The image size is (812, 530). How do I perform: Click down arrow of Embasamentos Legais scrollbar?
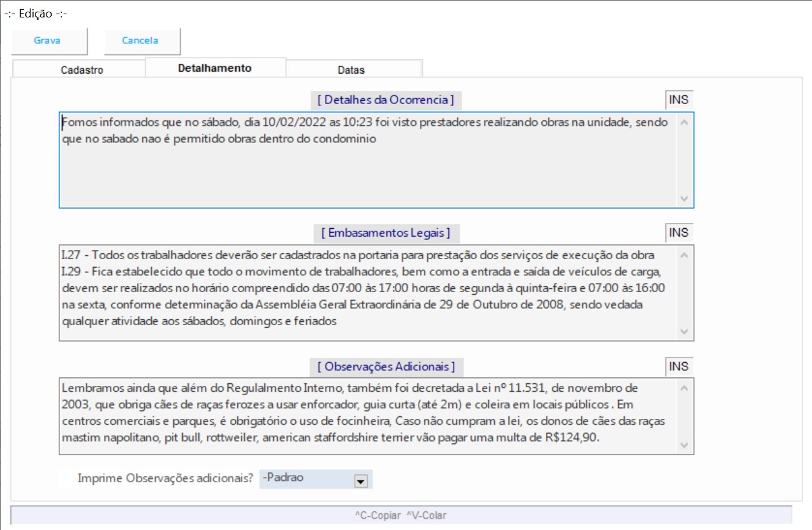click(685, 331)
